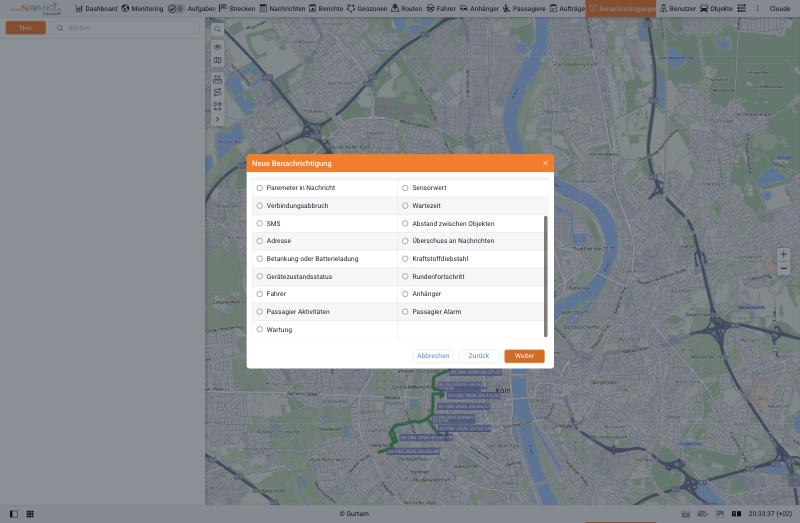
Task: Focus the Suchen search field
Action: [128, 28]
